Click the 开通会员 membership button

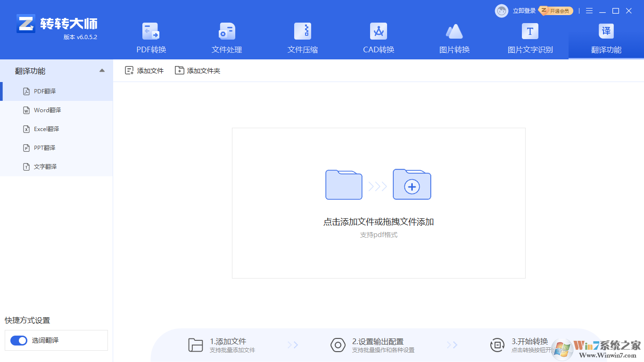click(x=556, y=11)
